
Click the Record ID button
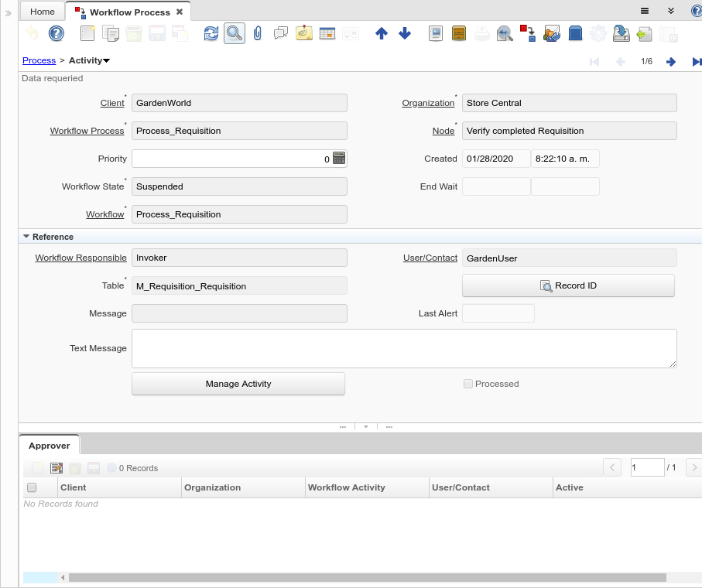click(x=568, y=285)
